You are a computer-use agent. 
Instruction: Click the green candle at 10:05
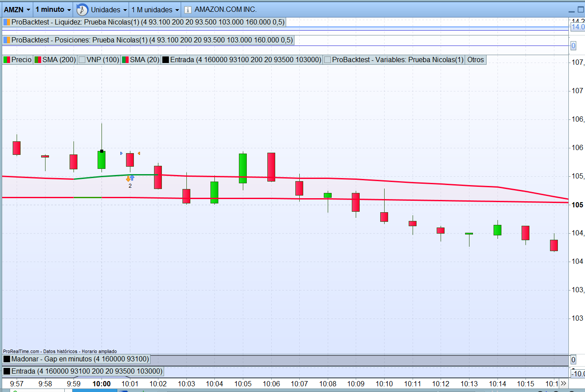pyautogui.click(x=243, y=168)
